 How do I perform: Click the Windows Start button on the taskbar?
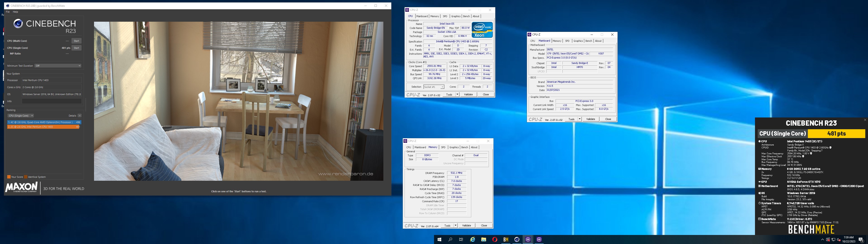point(439,240)
